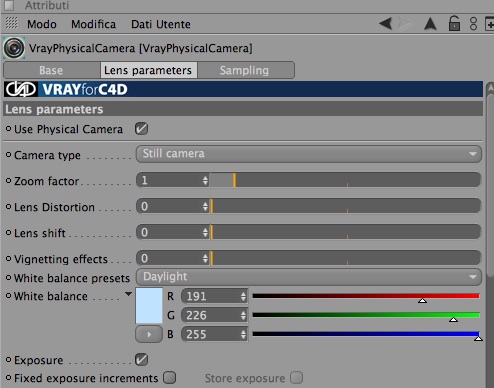
Task: Toggle Vignetting effects animation dot
Action: (8, 259)
